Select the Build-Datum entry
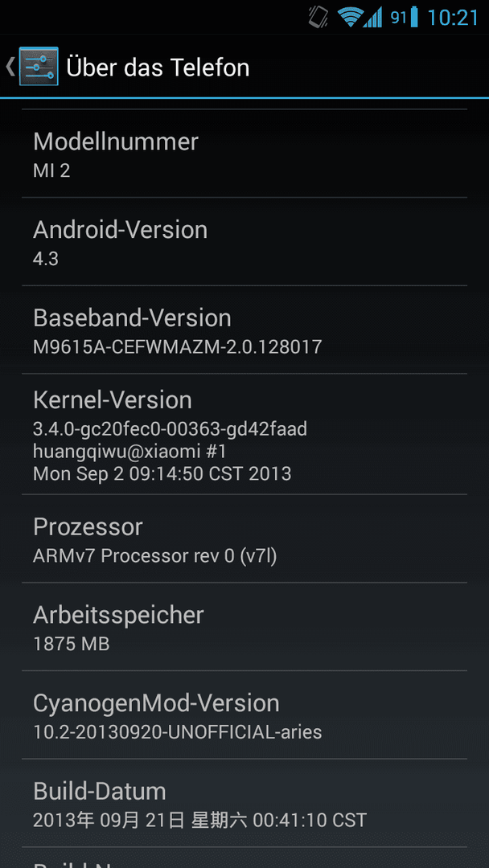The image size is (489, 868). click(x=244, y=803)
